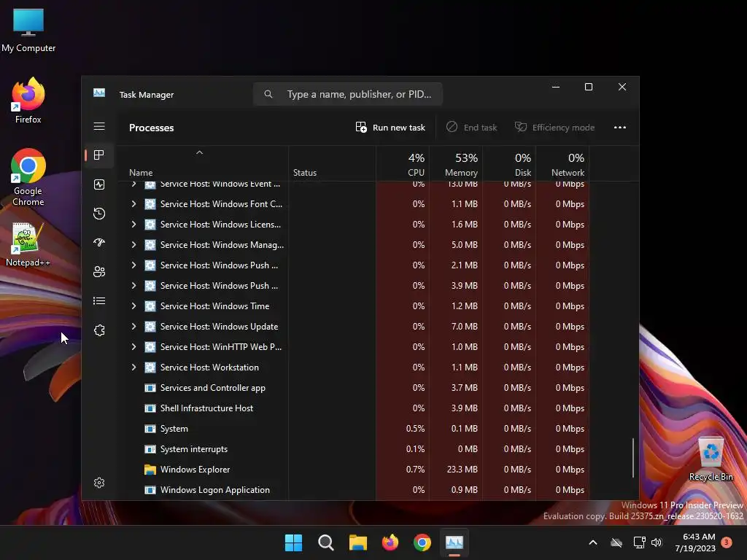
Task: Open File Explorer from taskbar
Action: pyautogui.click(x=357, y=542)
